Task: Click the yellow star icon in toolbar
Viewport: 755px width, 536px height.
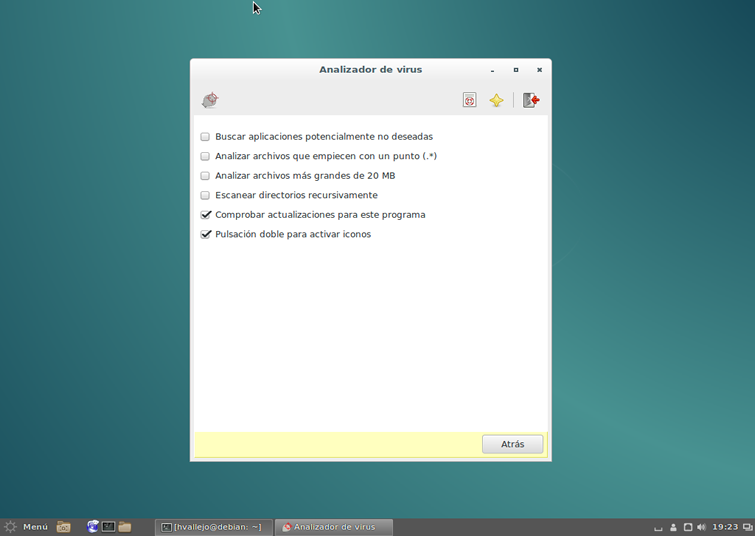Action: click(x=496, y=100)
